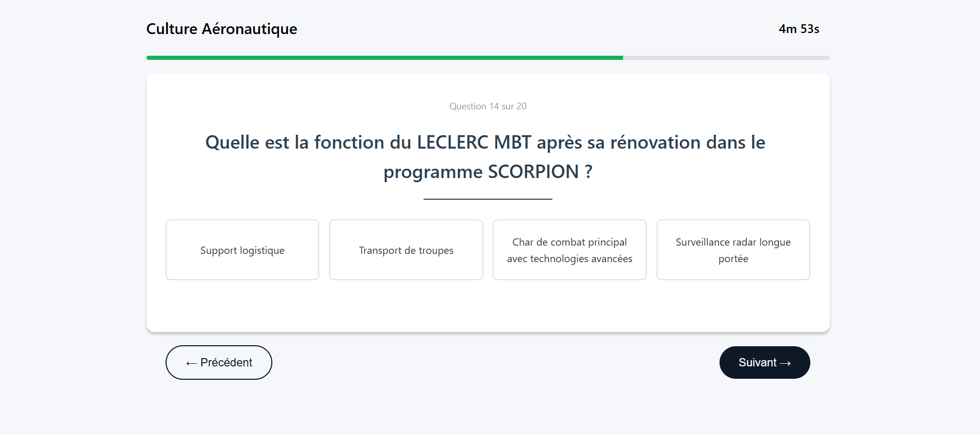Click the words "LECLERC MBT" in the question
The height and width of the screenshot is (435, 980).
[x=474, y=142]
